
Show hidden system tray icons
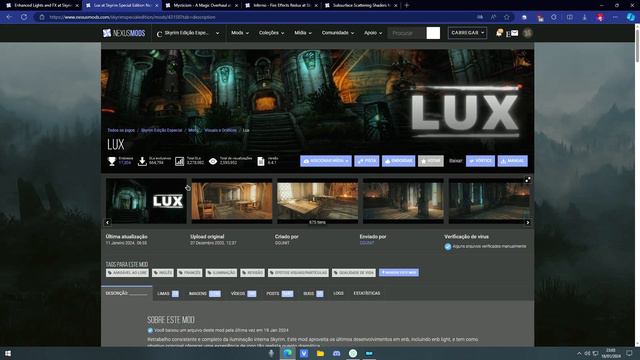point(579,353)
